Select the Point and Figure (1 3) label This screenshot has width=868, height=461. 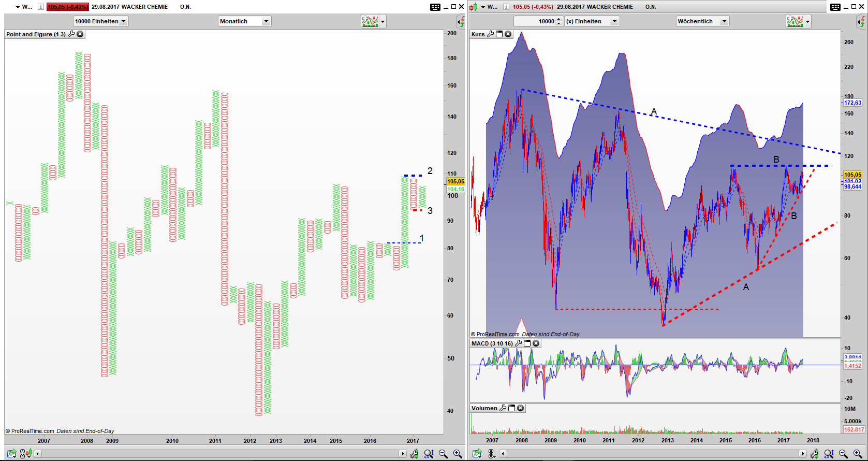[36, 34]
